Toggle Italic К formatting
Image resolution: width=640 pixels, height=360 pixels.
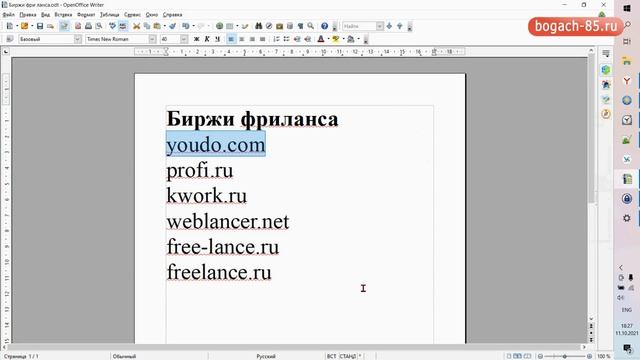coord(207,39)
